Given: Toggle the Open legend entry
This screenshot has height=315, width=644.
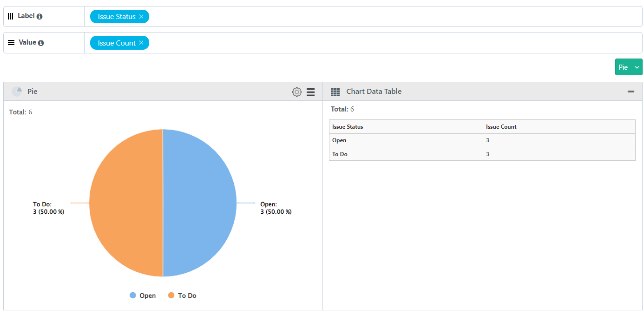Looking at the screenshot, I should pos(142,295).
